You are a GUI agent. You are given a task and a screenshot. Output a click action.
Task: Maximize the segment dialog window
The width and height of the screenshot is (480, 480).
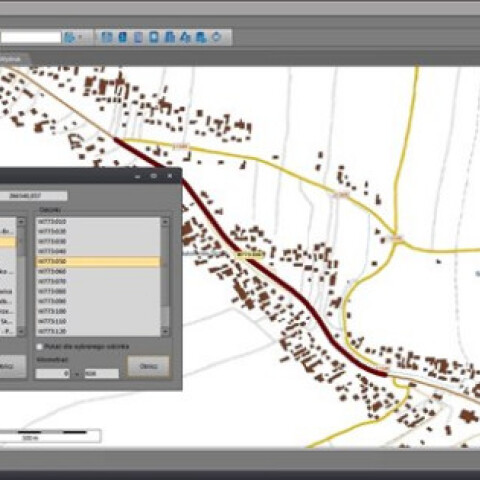point(154,176)
